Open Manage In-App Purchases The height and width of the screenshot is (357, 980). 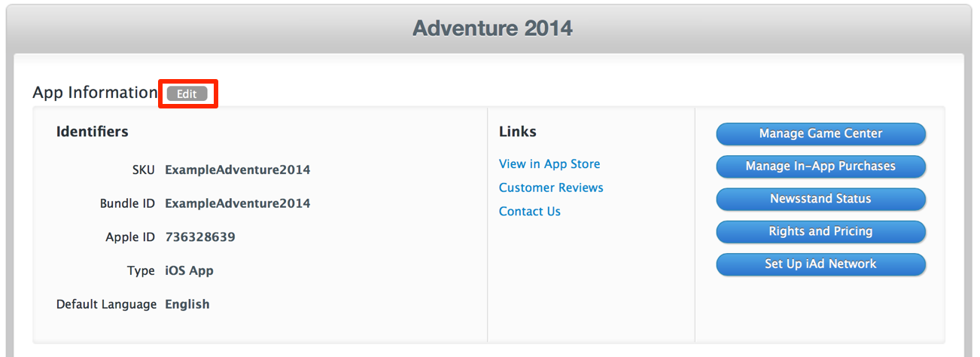click(820, 166)
